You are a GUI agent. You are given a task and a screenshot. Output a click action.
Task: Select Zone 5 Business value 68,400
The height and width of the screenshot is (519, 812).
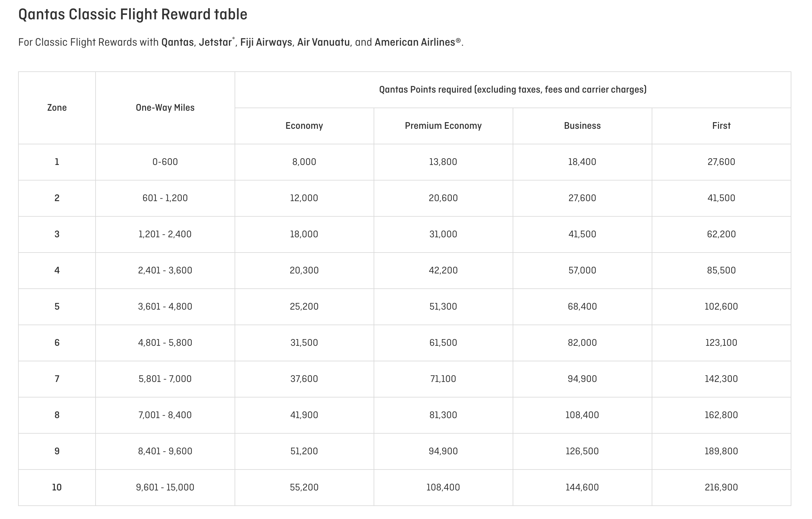582,307
